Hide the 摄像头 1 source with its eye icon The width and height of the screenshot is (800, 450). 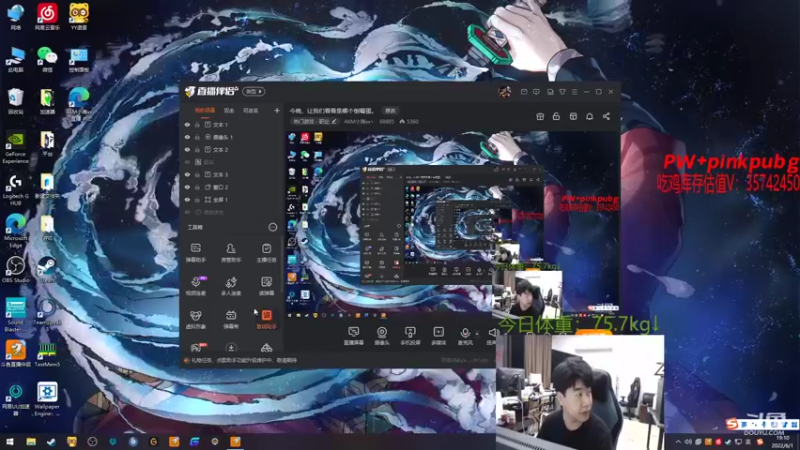(x=187, y=137)
